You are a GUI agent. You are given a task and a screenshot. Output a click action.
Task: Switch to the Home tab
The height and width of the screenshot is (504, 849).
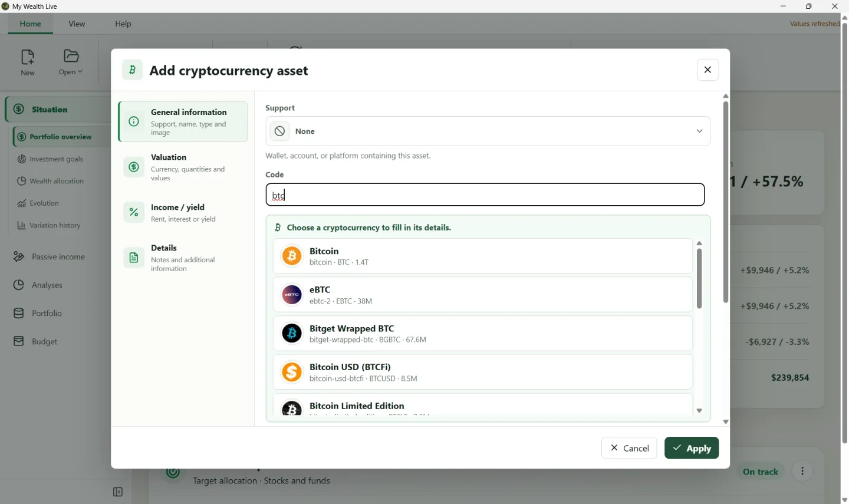coord(30,24)
